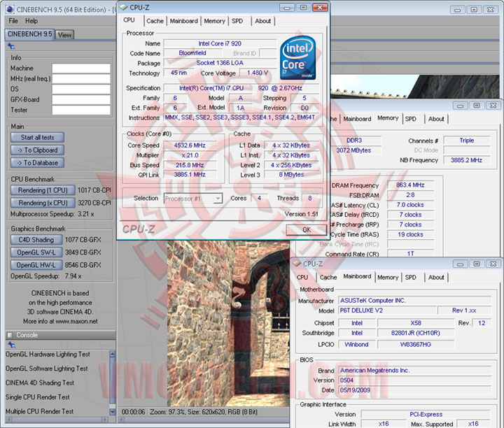Click the GFX-Board input field

click(x=81, y=99)
